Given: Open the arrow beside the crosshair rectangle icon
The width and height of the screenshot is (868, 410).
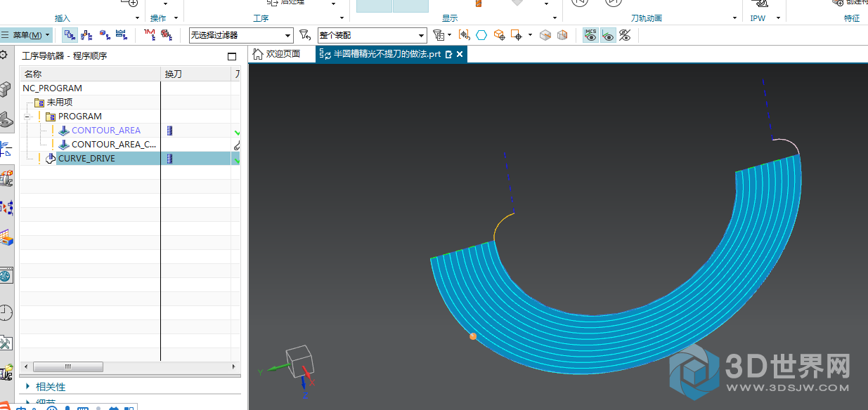Looking at the screenshot, I should (x=530, y=34).
